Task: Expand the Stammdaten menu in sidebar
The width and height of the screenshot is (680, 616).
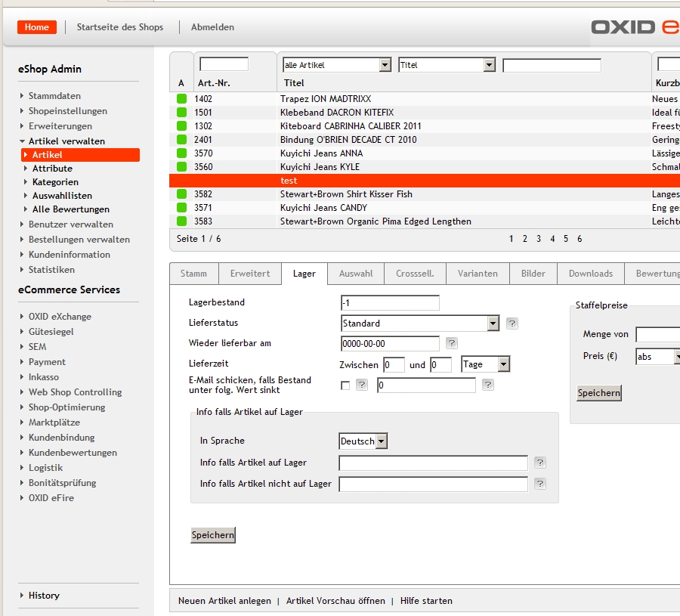Action: (54, 96)
